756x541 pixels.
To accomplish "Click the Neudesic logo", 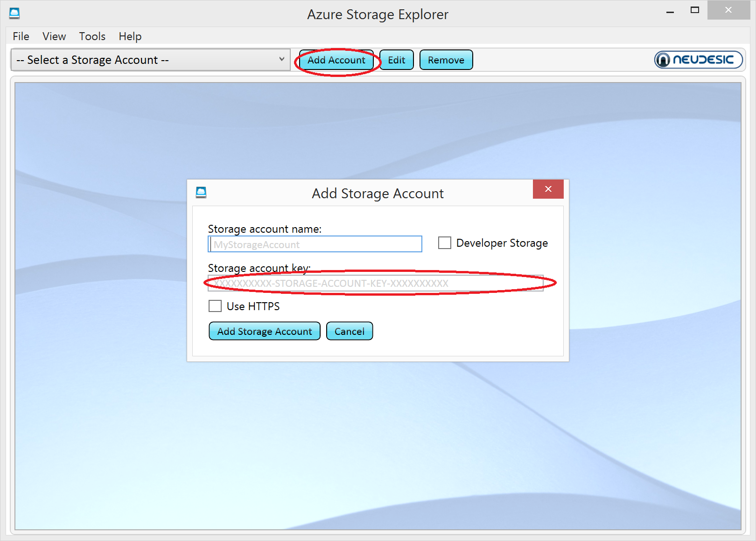I will coord(698,60).
